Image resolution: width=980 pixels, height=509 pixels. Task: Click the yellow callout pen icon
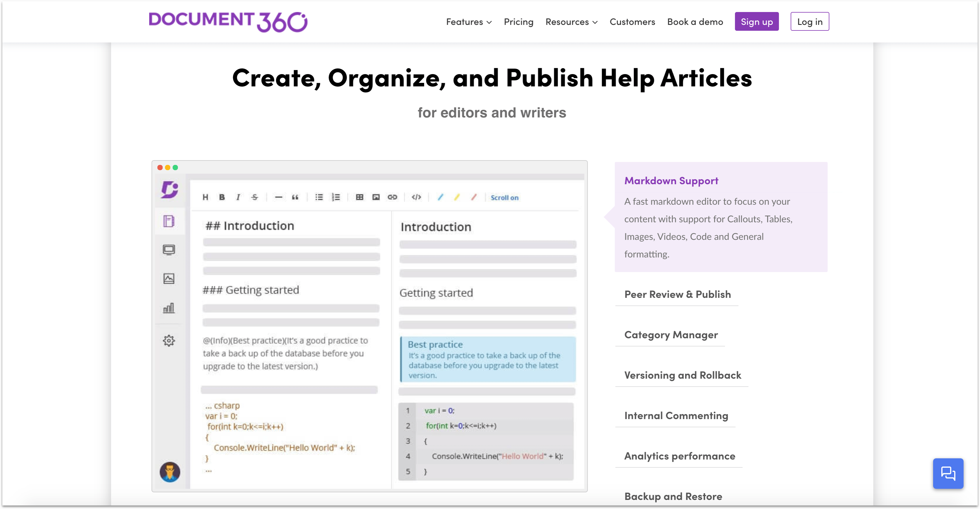(x=457, y=197)
